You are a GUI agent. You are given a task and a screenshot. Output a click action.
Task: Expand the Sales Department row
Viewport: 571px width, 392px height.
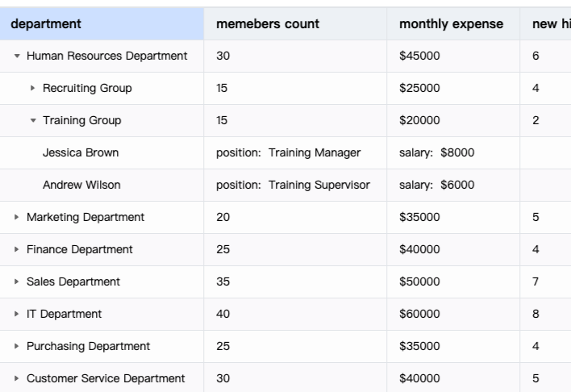[17, 281]
